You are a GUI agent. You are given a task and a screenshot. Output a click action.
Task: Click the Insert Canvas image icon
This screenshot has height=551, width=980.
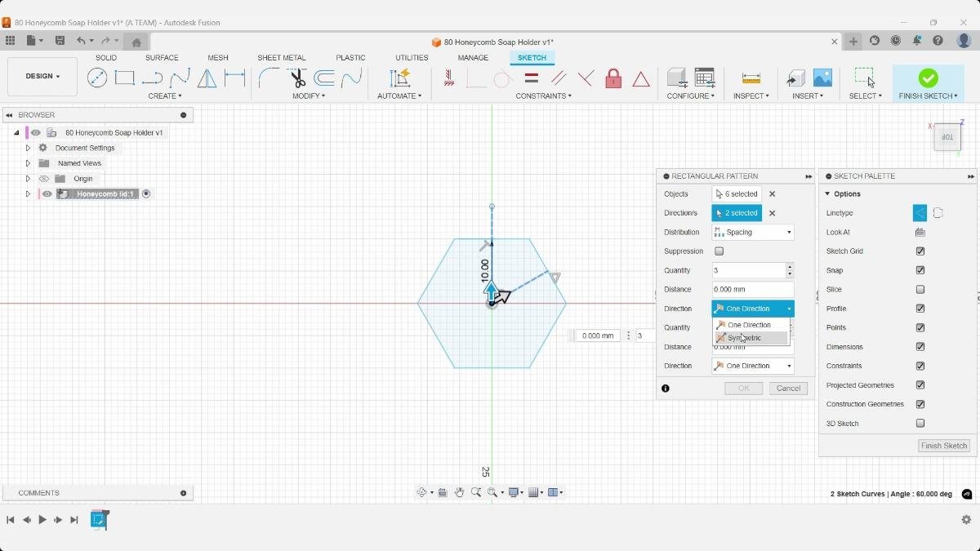click(x=822, y=78)
